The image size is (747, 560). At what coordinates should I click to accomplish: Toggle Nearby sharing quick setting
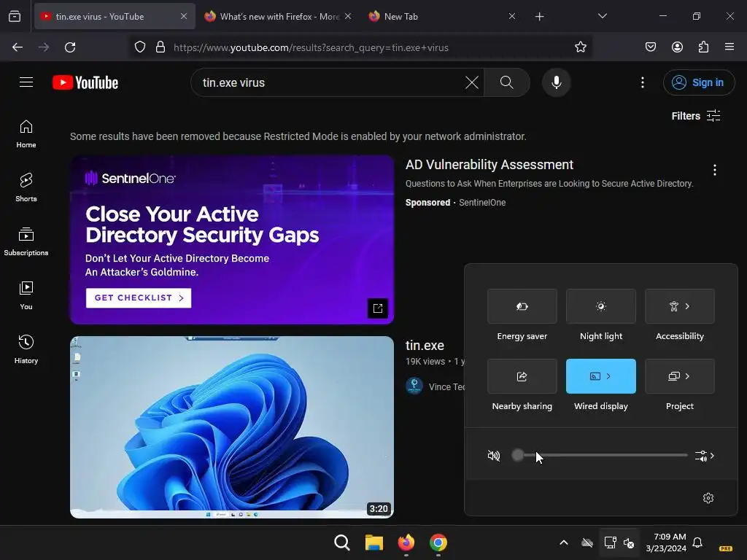522,376
